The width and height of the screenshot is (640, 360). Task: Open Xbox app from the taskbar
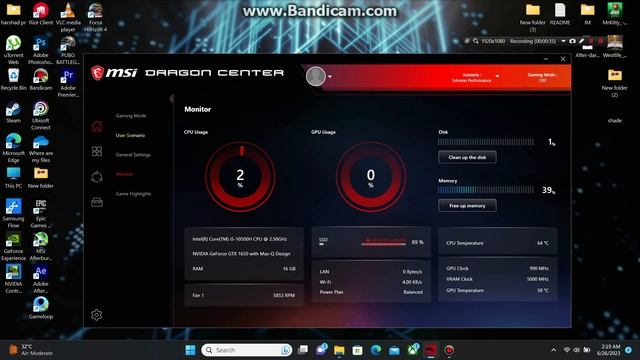pos(413,350)
